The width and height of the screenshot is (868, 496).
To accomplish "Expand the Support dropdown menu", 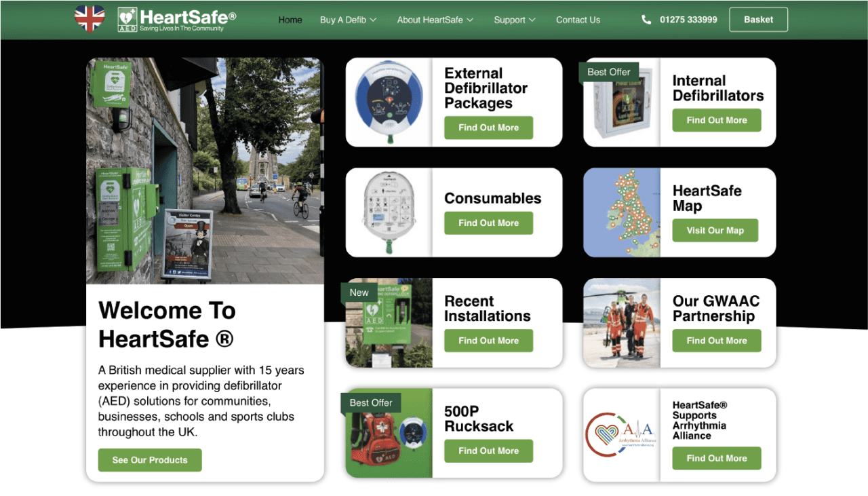I will (515, 20).
